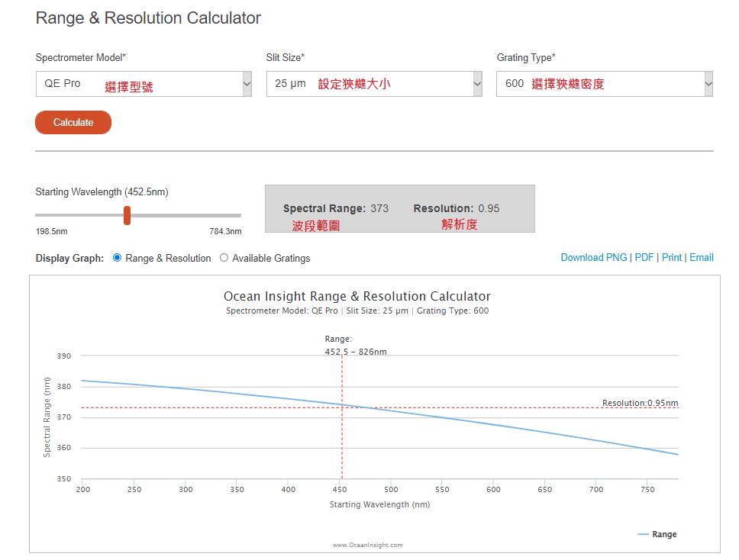
Task: Click the Starting Wavelength slider handle
Action: 127,215
